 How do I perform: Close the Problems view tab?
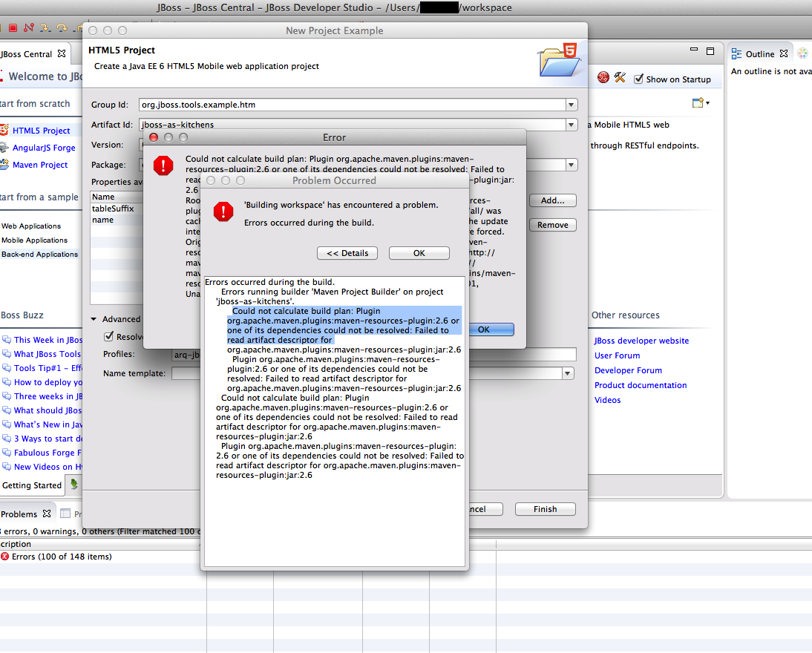pyautogui.click(x=47, y=513)
